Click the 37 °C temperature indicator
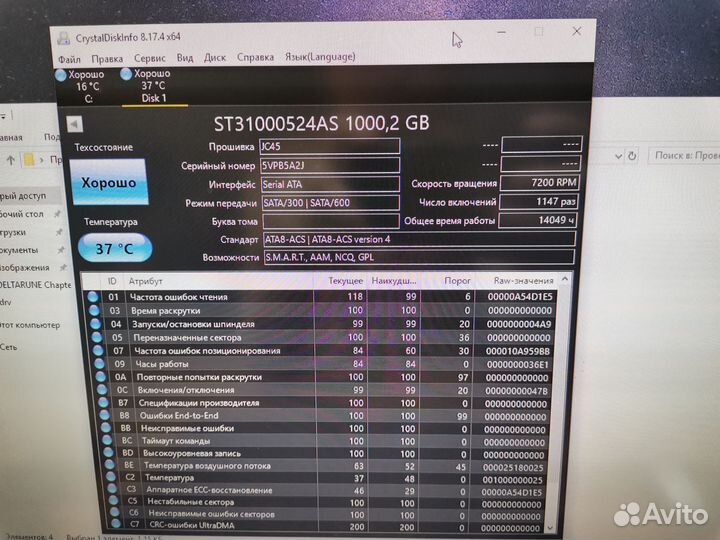This screenshot has width=720, height=540. (x=115, y=248)
